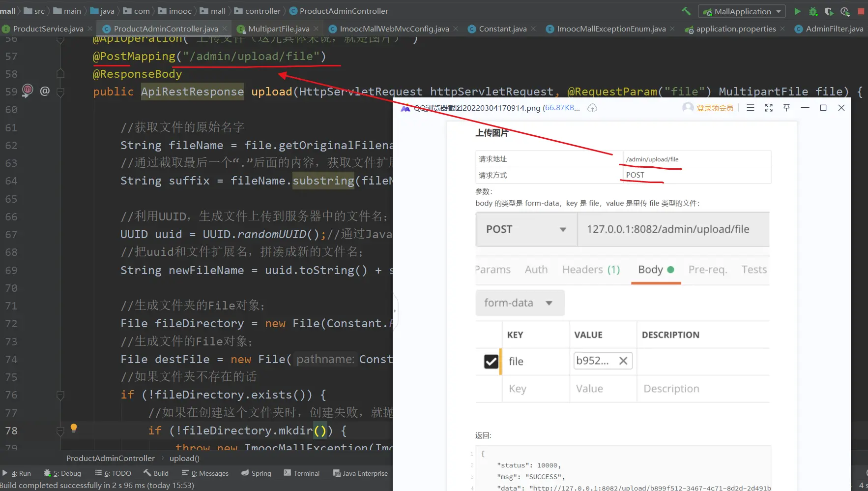Click the yellow intention lightbulb on line 78

pos(74,428)
